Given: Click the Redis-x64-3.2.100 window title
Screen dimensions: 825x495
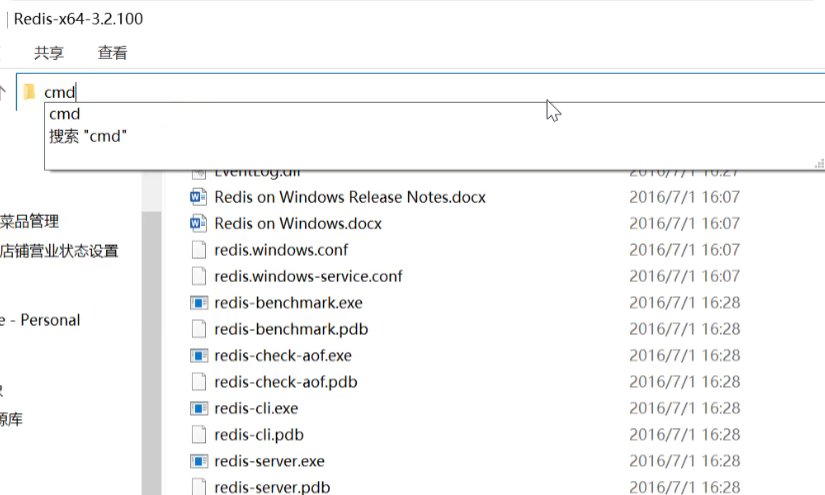Looking at the screenshot, I should pos(78,19).
